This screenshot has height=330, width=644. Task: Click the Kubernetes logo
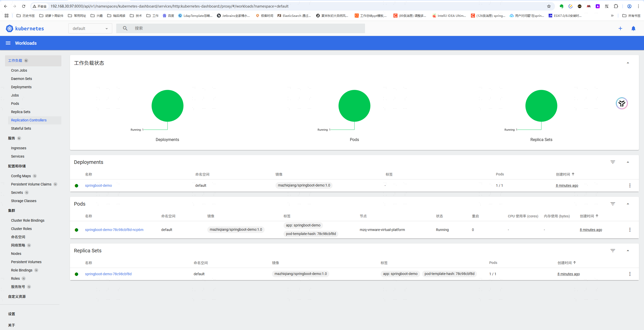pos(10,28)
